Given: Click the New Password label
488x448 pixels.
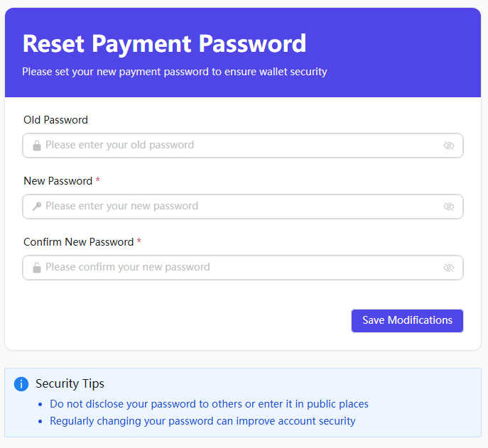Looking at the screenshot, I should pos(58,181).
